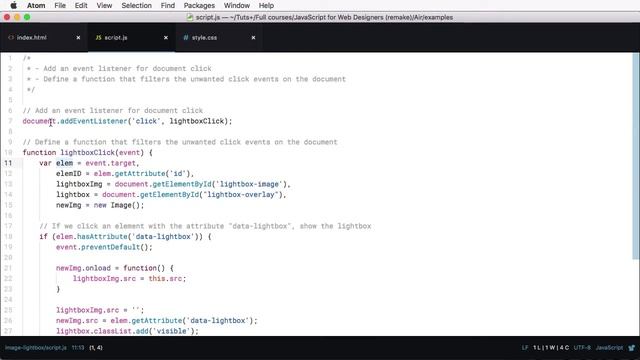The image size is (640, 360).
Task: Click 'elemID' variable on line 12
Action: click(69, 174)
